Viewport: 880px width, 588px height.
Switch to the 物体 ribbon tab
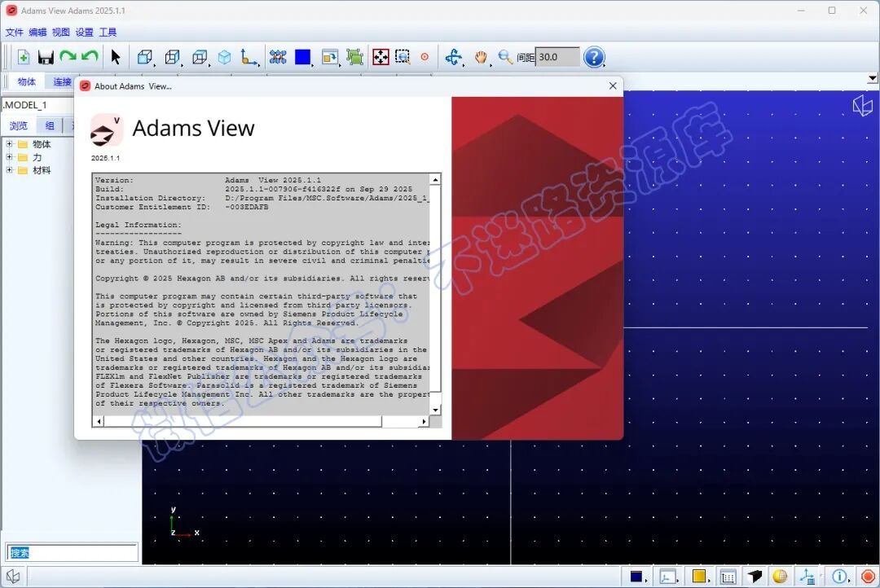26,81
